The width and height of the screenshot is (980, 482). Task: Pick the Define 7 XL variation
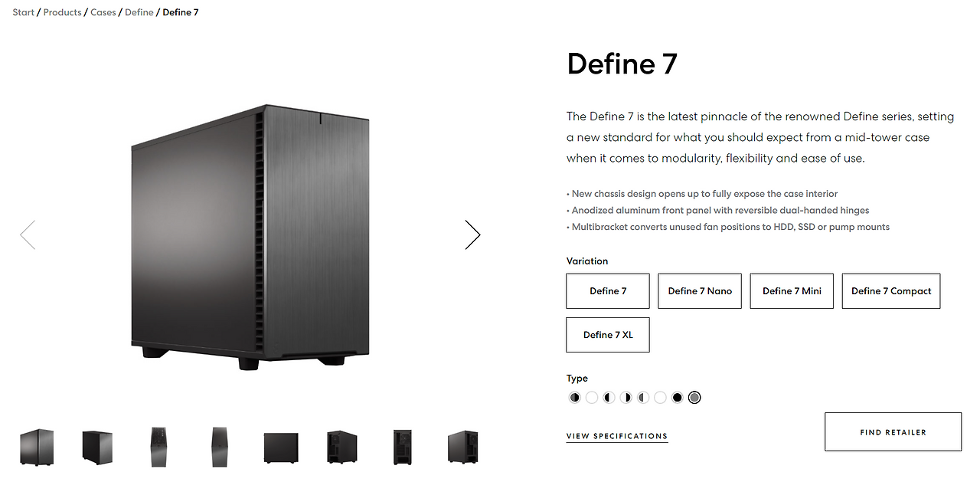(608, 335)
